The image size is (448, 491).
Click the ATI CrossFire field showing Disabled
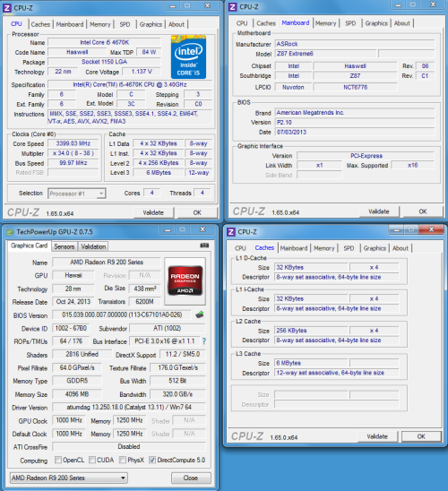click(129, 446)
